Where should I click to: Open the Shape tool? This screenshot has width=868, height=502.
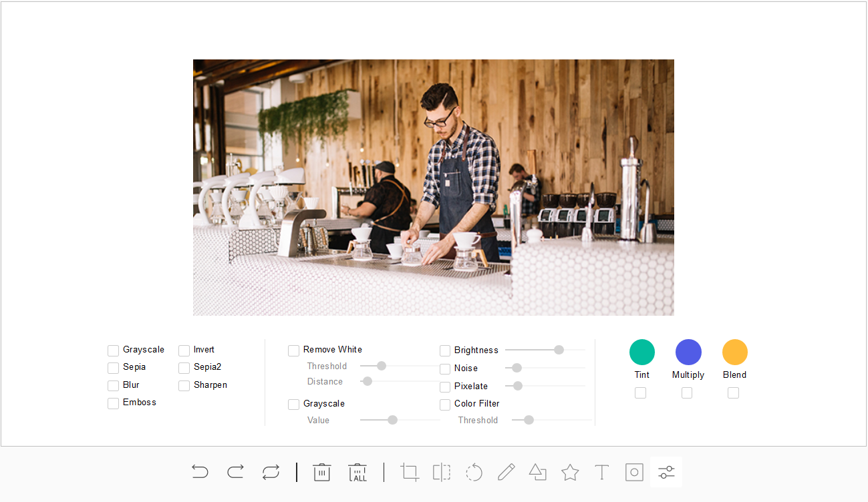pyautogui.click(x=538, y=473)
